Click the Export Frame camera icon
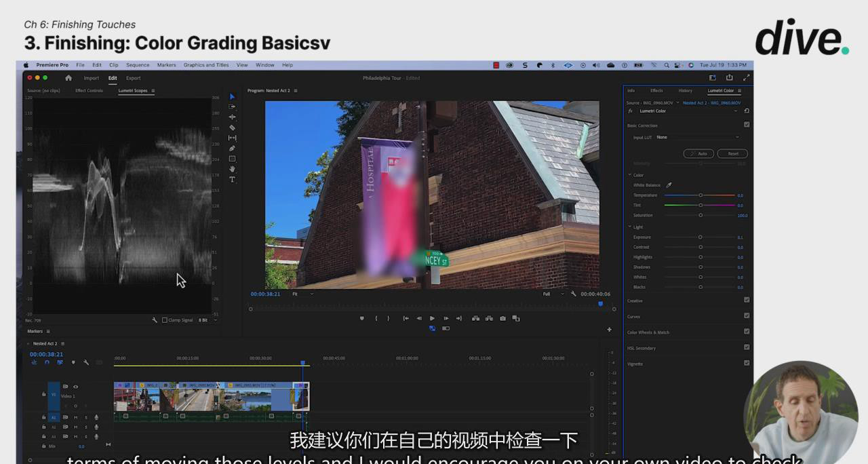The image size is (868, 464). 502,318
